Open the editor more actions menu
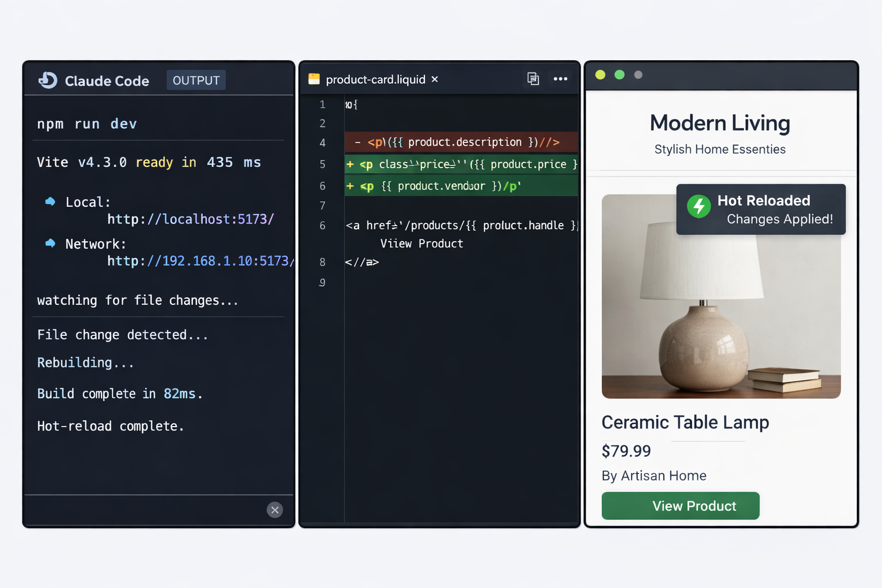The height and width of the screenshot is (588, 882). [x=560, y=79]
